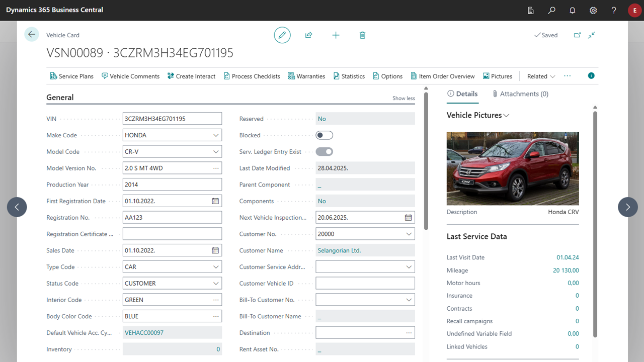Click ellipsis lookup on Interior Code
The width and height of the screenshot is (644, 362).
tap(216, 300)
